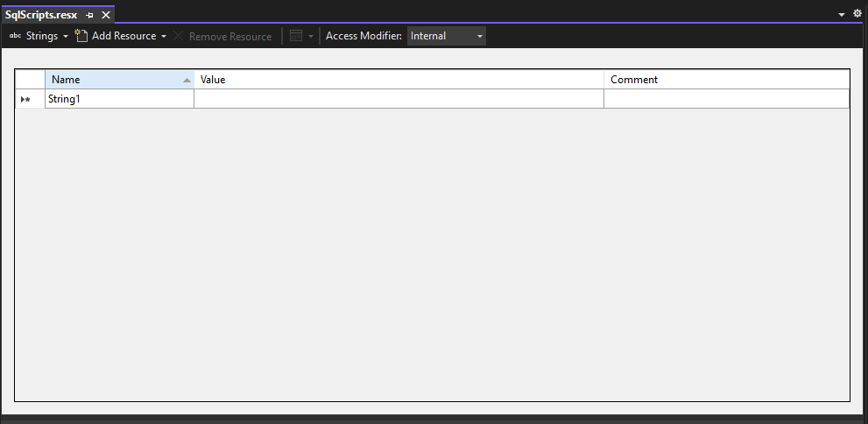Open the tab list dropdown arrow
The height and width of the screenshot is (424, 868).
tap(842, 14)
